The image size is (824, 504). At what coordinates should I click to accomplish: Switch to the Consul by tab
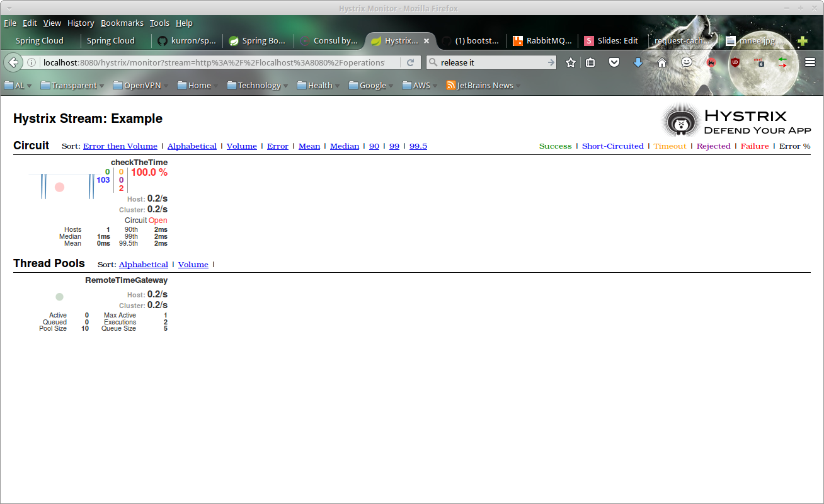(x=329, y=41)
